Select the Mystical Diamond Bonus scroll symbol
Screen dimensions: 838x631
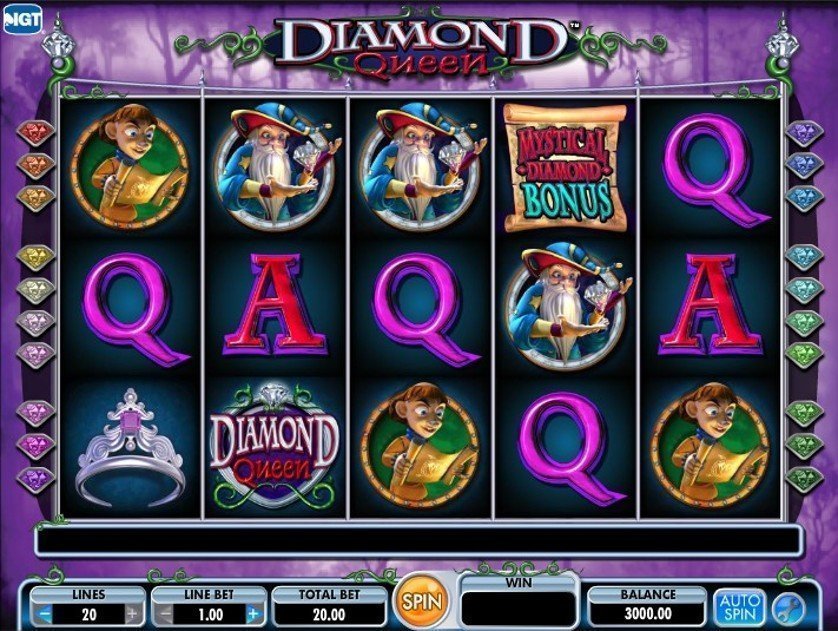(x=565, y=167)
